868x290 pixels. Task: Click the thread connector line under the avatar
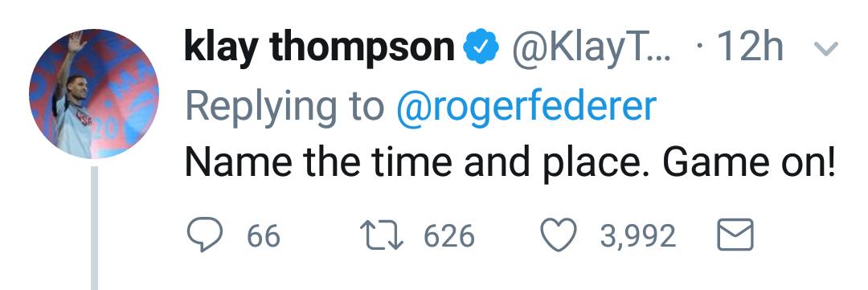(x=94, y=227)
